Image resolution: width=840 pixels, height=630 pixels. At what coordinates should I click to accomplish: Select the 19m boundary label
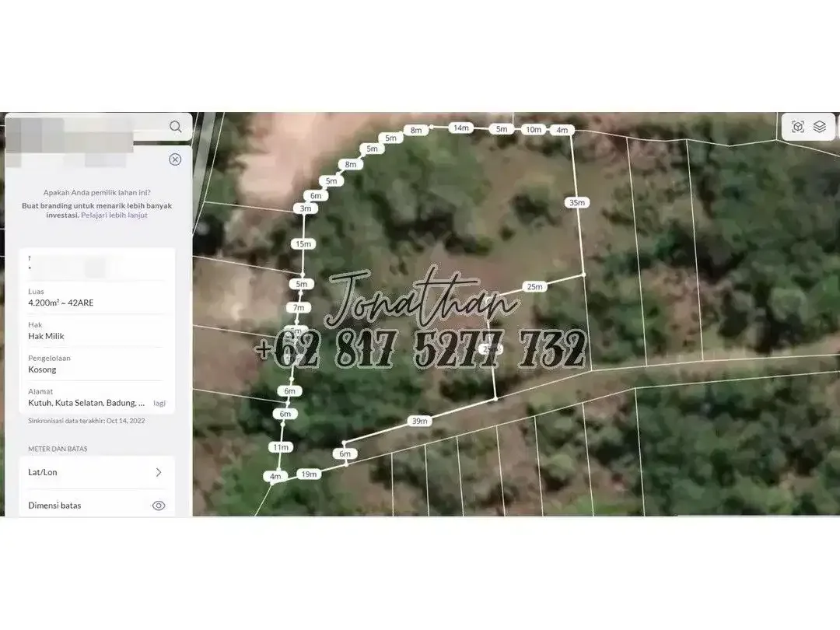point(309,474)
